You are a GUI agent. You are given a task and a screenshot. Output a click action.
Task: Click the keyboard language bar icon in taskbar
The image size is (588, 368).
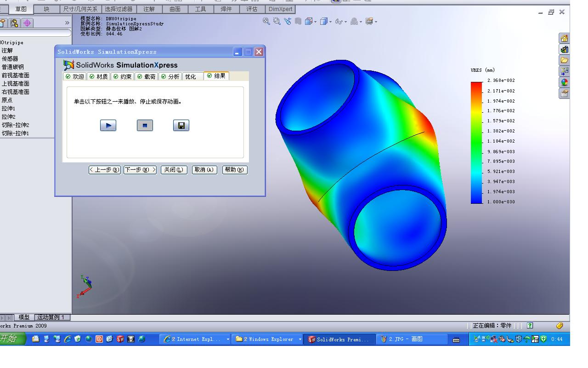(x=456, y=339)
